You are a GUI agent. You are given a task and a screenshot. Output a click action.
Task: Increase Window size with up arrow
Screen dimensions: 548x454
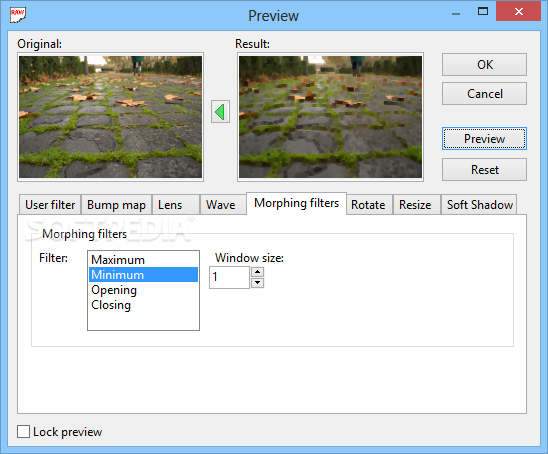(x=258, y=272)
